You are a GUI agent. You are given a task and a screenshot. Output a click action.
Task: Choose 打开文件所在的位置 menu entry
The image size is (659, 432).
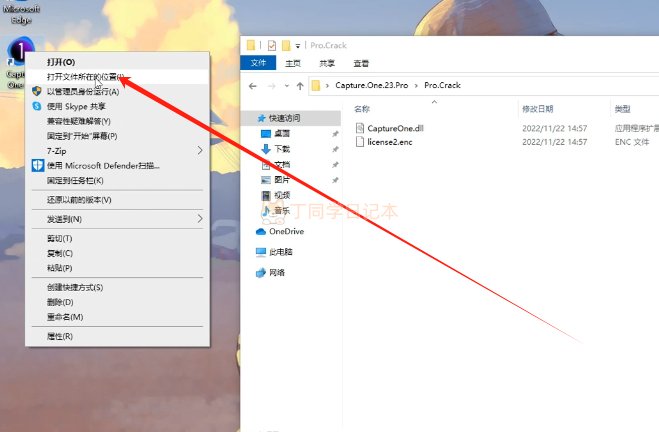pos(117,77)
